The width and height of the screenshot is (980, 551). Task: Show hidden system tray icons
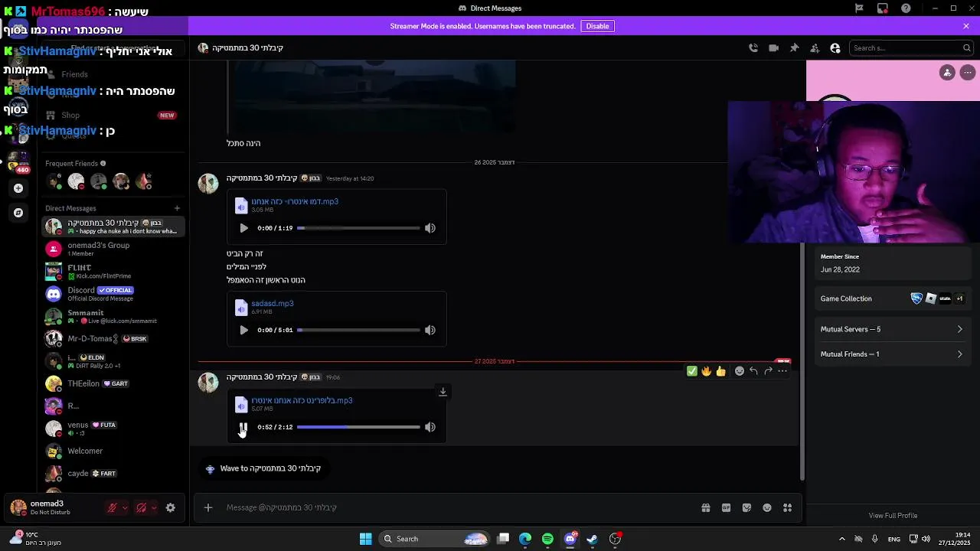coord(841,539)
